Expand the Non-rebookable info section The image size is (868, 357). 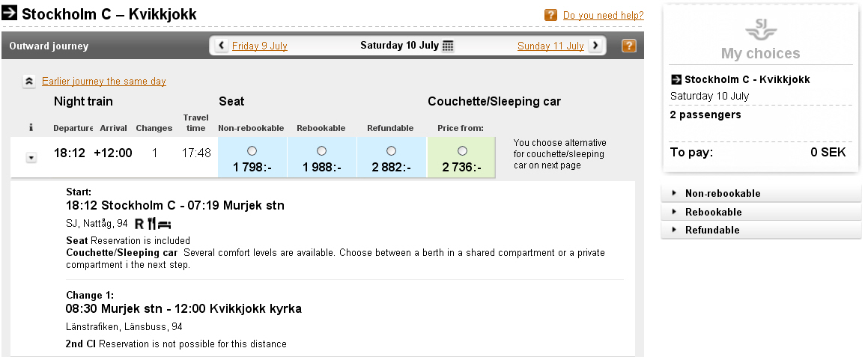click(x=761, y=193)
